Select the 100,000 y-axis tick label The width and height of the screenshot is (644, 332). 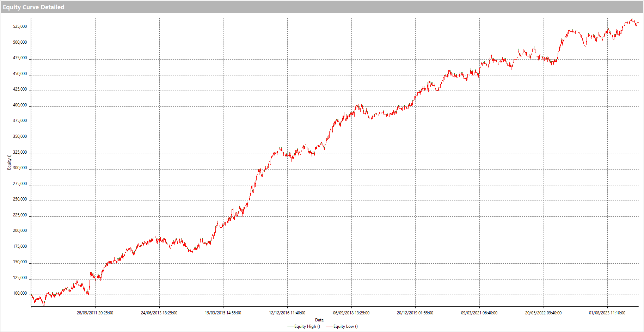(x=20, y=293)
